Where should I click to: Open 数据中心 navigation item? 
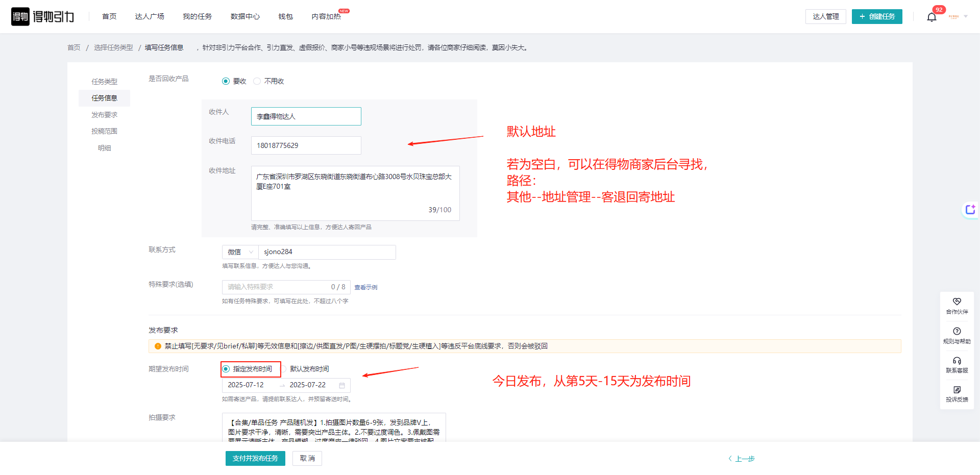(x=245, y=17)
